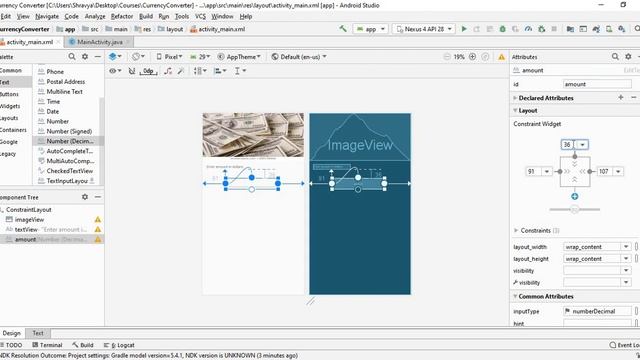This screenshot has width=640, height=360.
Task: Minimize the Palette panel
Action: tap(98, 57)
